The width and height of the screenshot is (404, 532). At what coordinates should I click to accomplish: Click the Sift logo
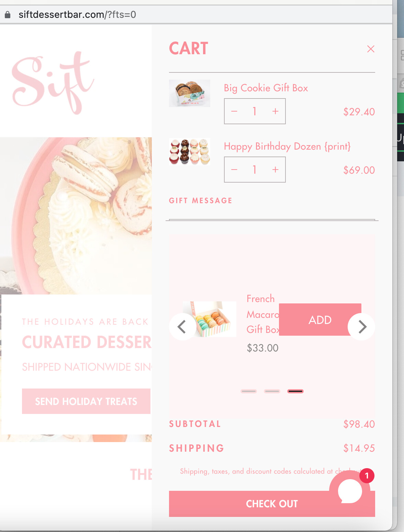pos(53,82)
